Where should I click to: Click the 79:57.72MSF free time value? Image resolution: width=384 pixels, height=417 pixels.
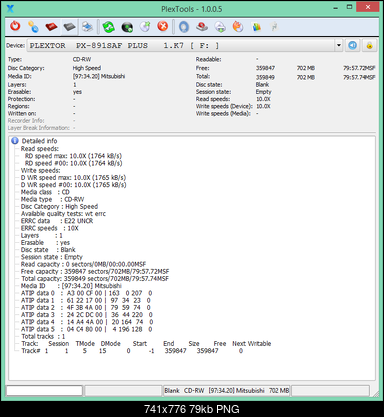pos(359,68)
